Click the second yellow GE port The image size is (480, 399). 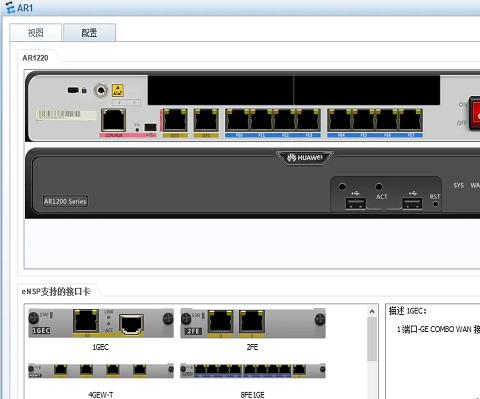(x=206, y=120)
